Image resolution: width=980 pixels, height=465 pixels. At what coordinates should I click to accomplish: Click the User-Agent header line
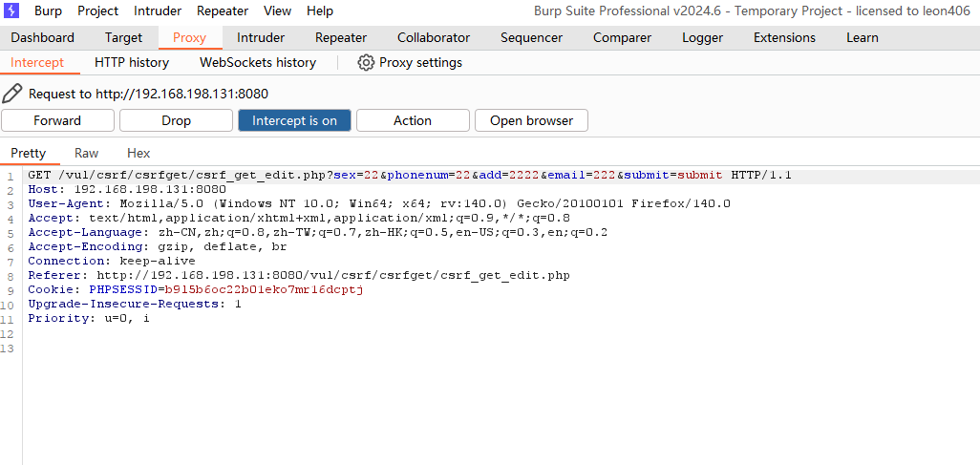coord(379,203)
